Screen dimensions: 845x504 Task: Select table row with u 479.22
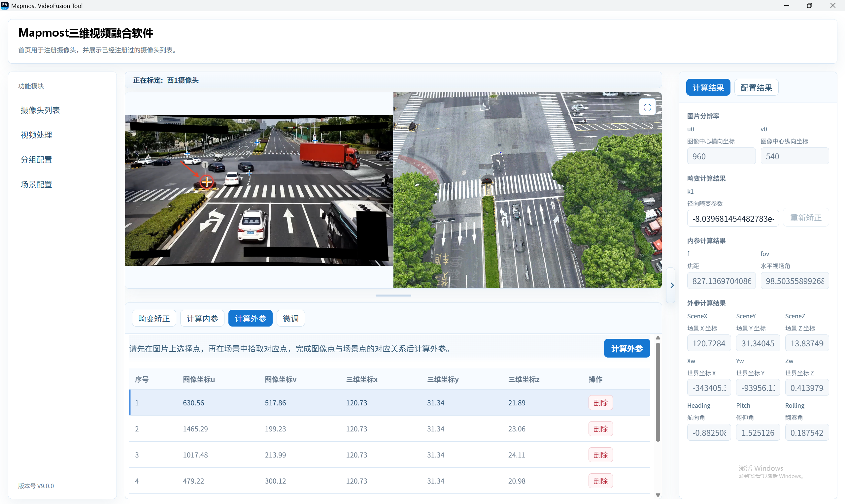coord(390,481)
